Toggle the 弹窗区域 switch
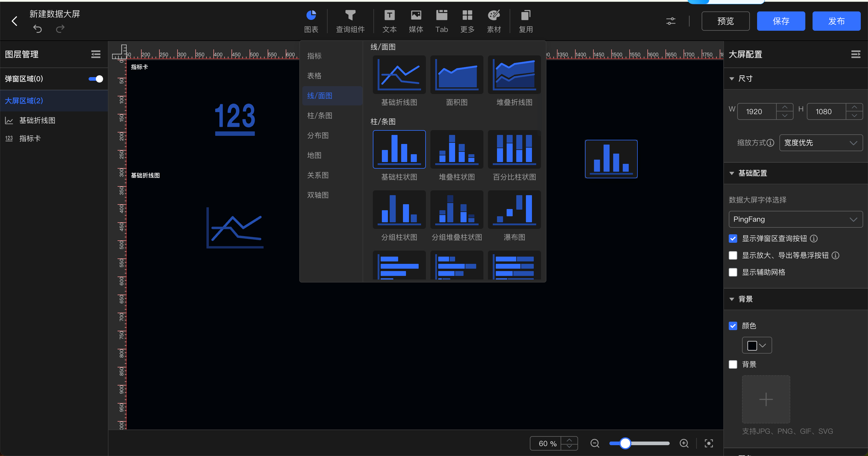 click(x=96, y=79)
